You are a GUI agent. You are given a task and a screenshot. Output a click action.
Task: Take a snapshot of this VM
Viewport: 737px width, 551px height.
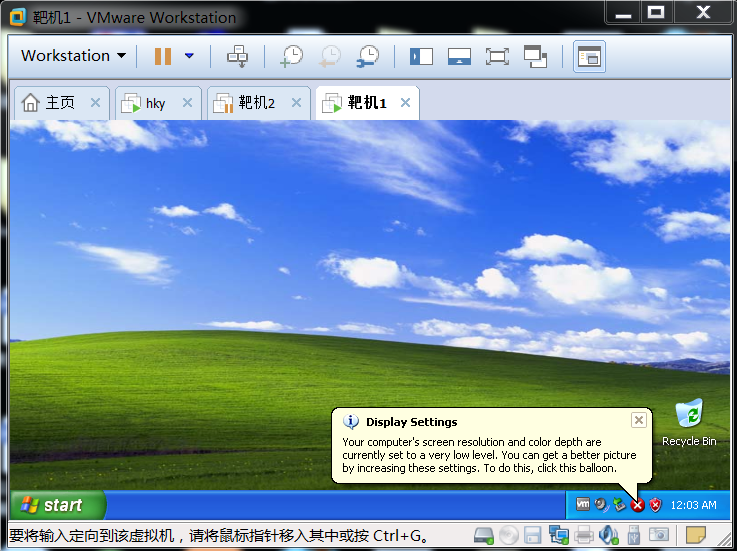(x=292, y=56)
